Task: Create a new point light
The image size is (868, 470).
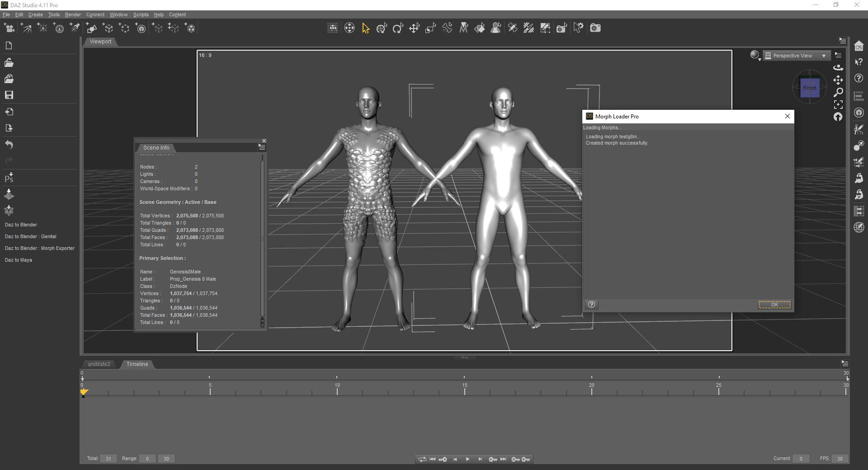Action: pyautogui.click(x=42, y=28)
